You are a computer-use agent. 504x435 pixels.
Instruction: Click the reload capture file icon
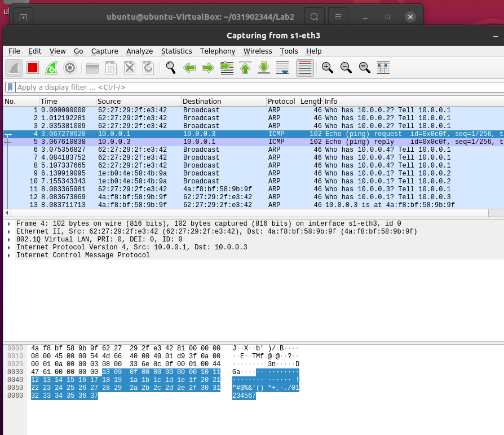click(x=148, y=68)
